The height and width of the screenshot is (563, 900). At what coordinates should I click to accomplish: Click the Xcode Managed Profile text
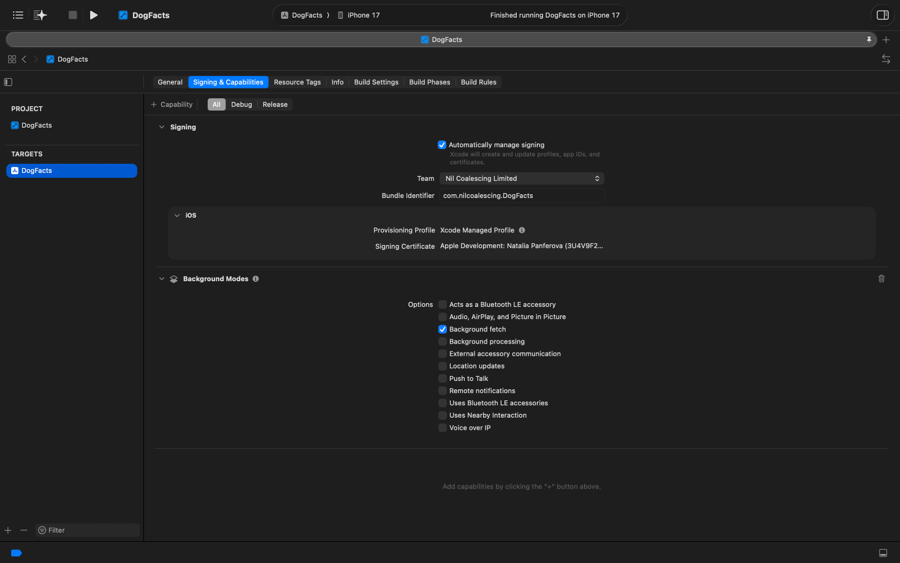(x=477, y=230)
